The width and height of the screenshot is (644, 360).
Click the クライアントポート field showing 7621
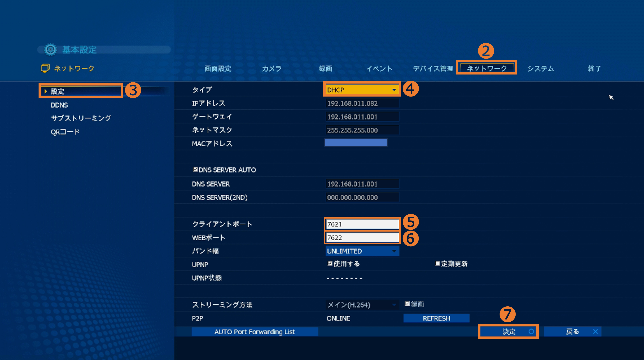(362, 224)
